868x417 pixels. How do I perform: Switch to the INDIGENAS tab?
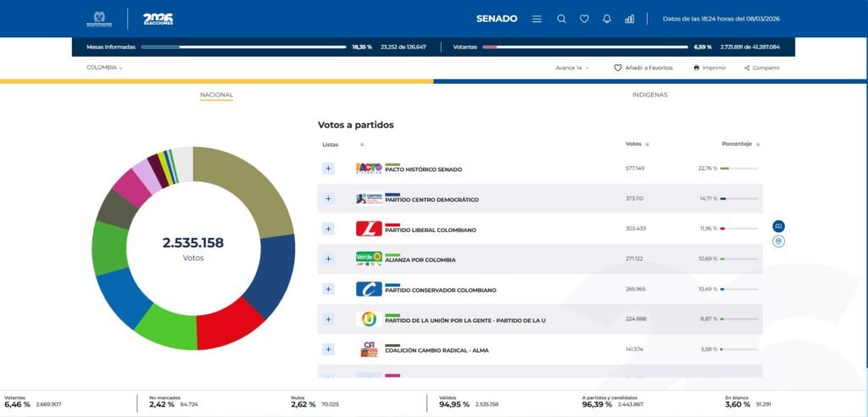click(649, 95)
